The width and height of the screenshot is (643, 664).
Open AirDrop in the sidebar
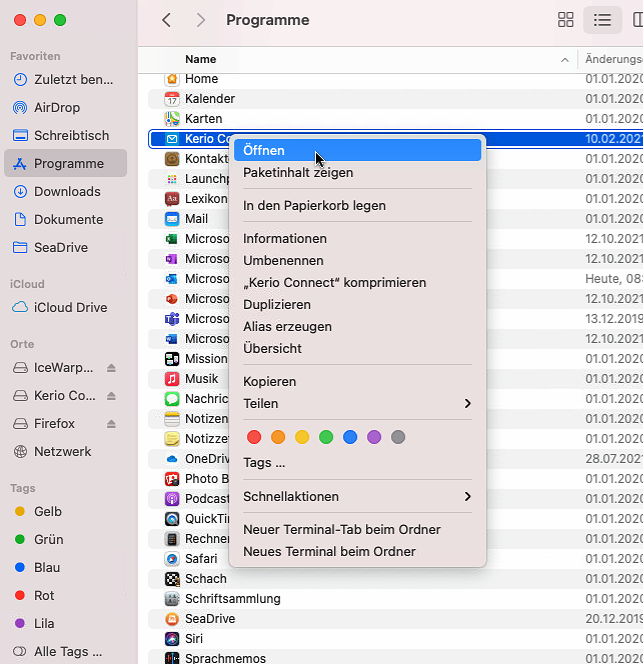tap(56, 107)
